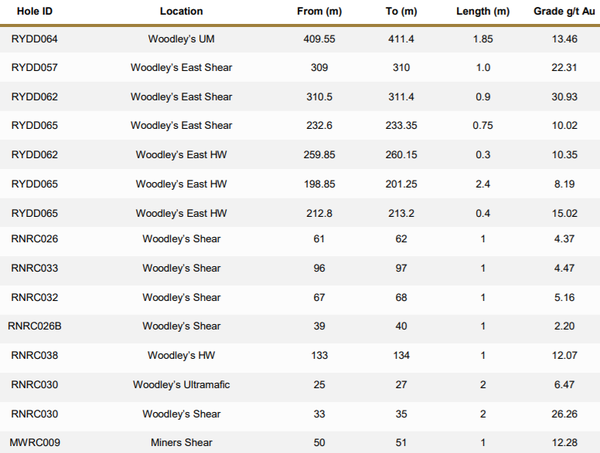Click the grade value '12.28'
Image resolution: width=600 pixels, height=453 pixels.
(564, 443)
